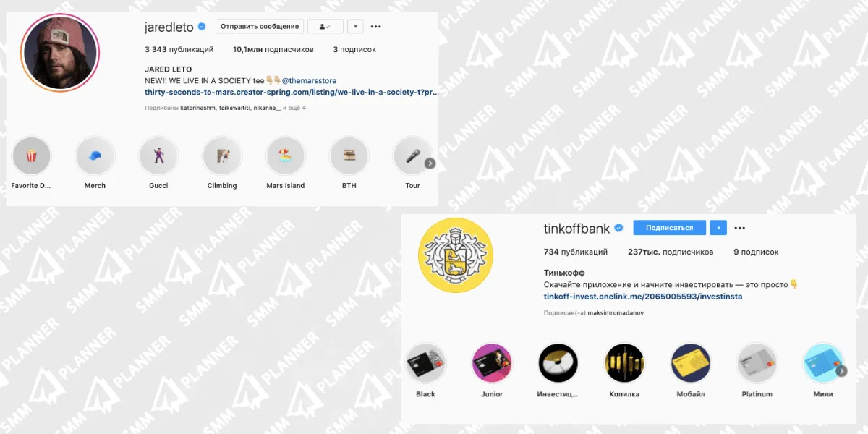Expand suggestions dropdown next to jaredleto follow button

355,27
